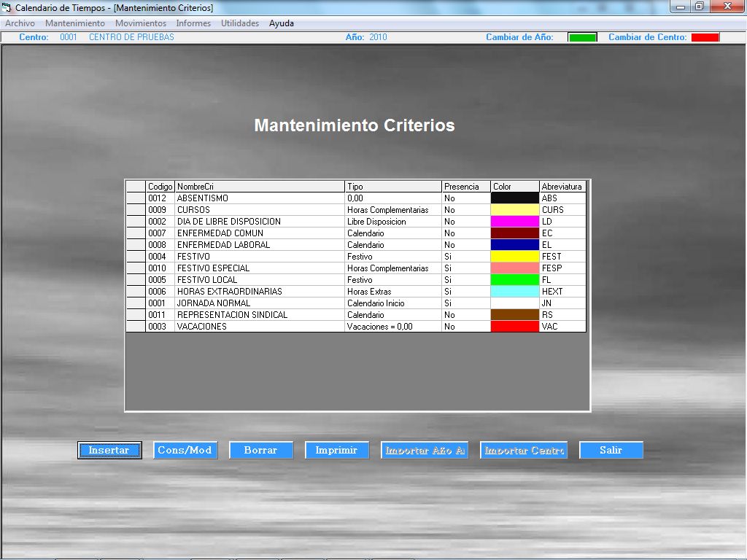Click the NombreCri column header

point(259,187)
